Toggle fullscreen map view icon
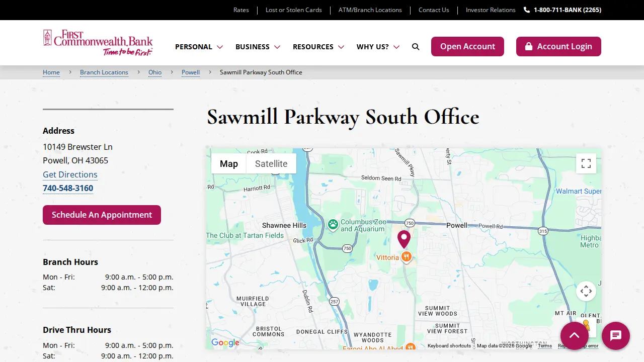The width and height of the screenshot is (644, 362). (x=586, y=163)
